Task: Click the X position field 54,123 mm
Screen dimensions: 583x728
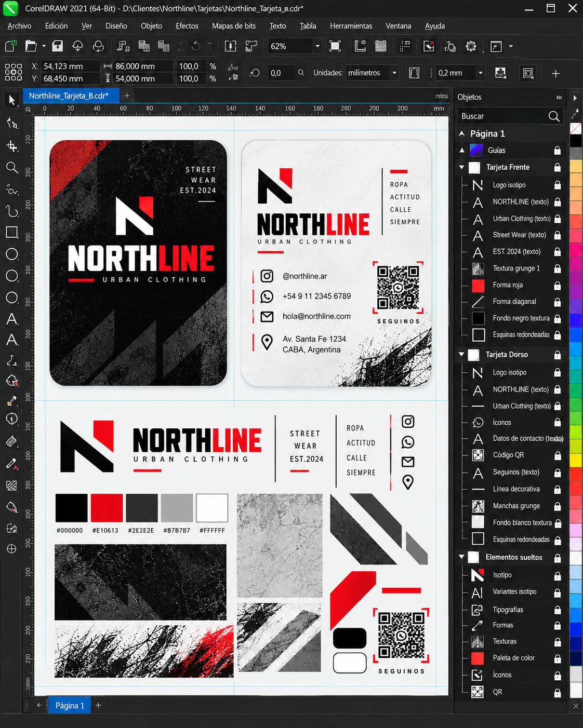Action: (x=70, y=66)
